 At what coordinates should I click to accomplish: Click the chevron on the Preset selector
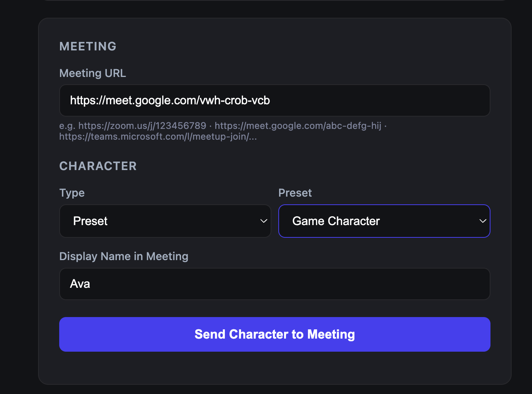[x=482, y=221]
